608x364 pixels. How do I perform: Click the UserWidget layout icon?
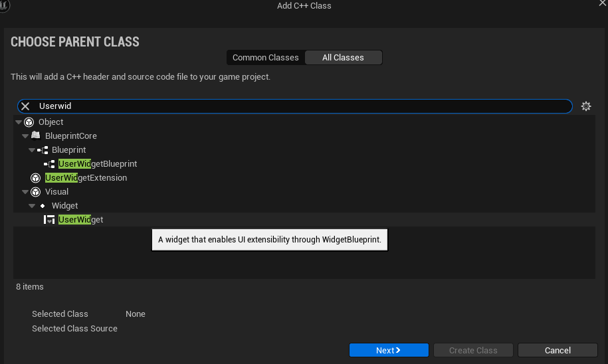49,220
